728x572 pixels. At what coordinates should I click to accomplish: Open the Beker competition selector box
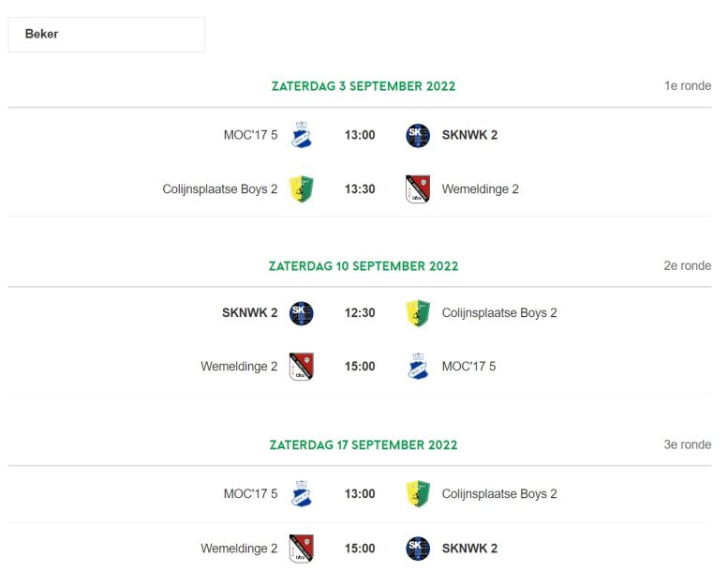pyautogui.click(x=106, y=35)
